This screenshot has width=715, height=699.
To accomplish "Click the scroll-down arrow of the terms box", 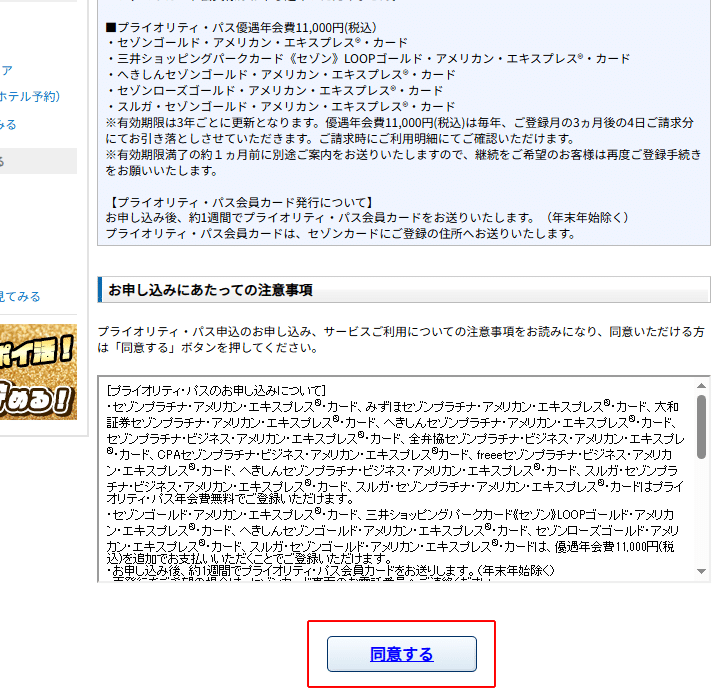I will [701, 571].
